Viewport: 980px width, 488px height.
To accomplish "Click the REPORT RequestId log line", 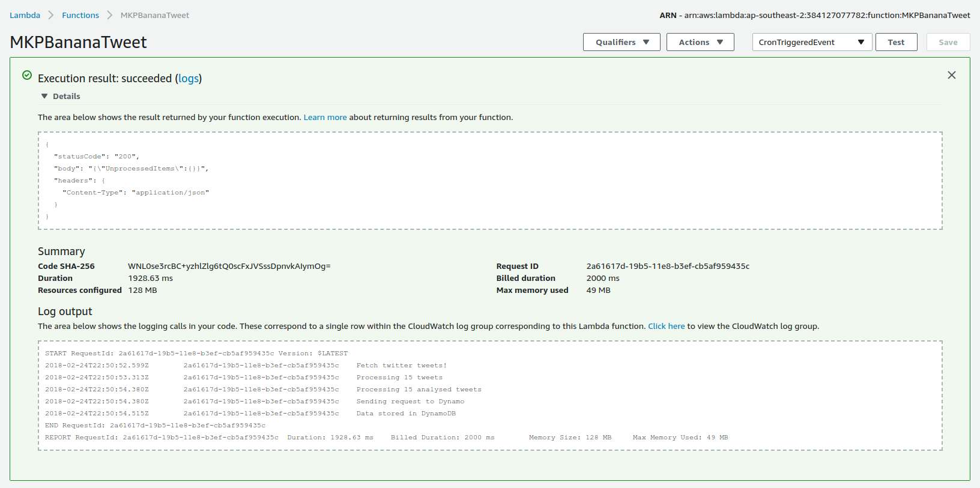I will pos(387,438).
